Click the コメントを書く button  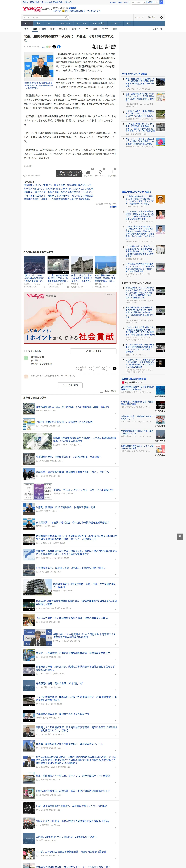[x=93, y=351]
